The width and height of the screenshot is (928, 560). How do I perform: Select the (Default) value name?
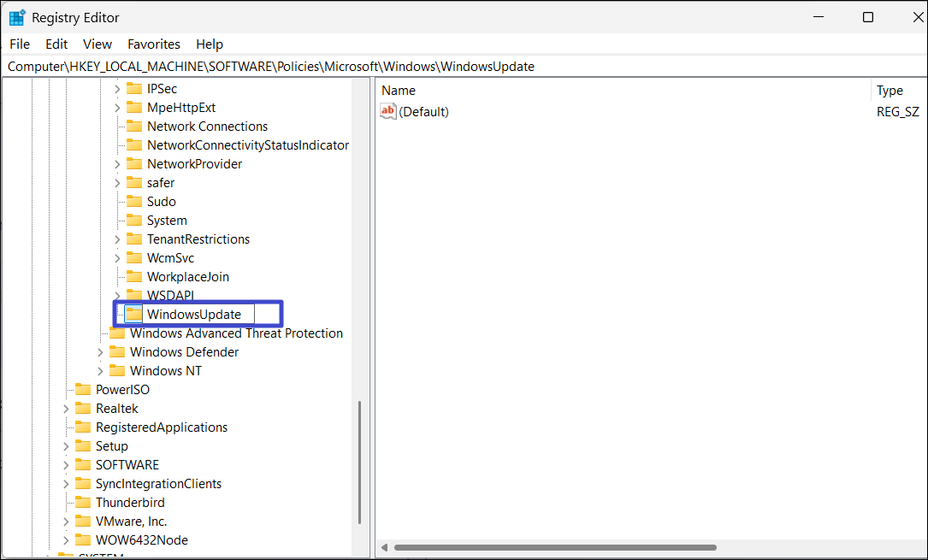point(423,111)
